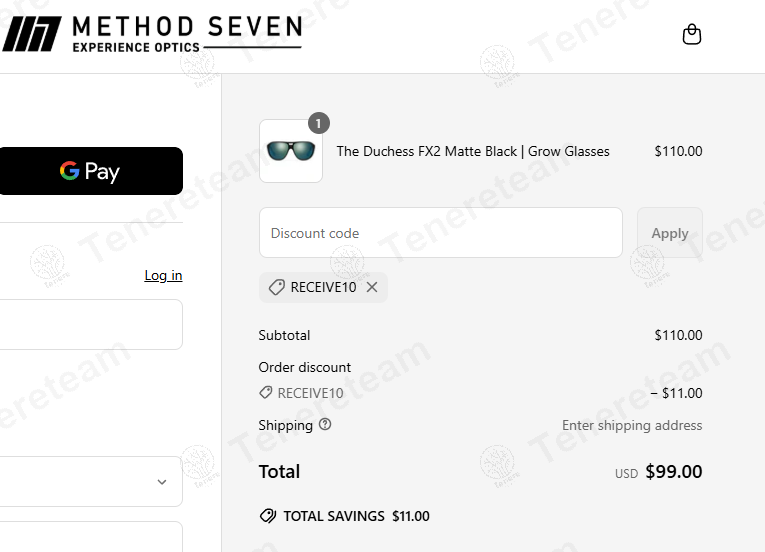Image resolution: width=765 pixels, height=552 pixels.
Task: Click the quantity badge on the sunglasses
Action: pyautogui.click(x=318, y=123)
